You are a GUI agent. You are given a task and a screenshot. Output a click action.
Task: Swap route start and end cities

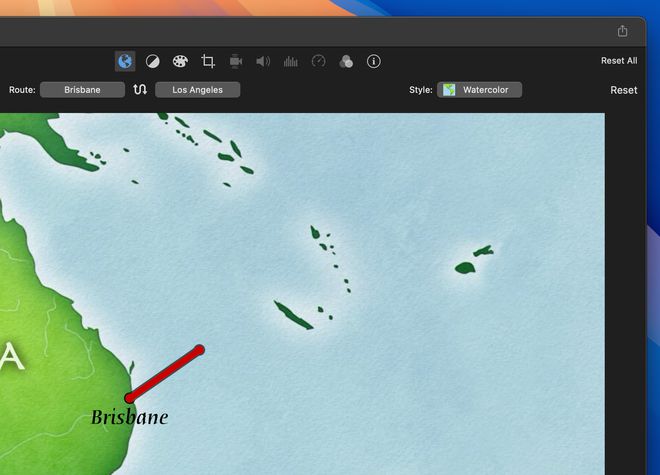140,89
